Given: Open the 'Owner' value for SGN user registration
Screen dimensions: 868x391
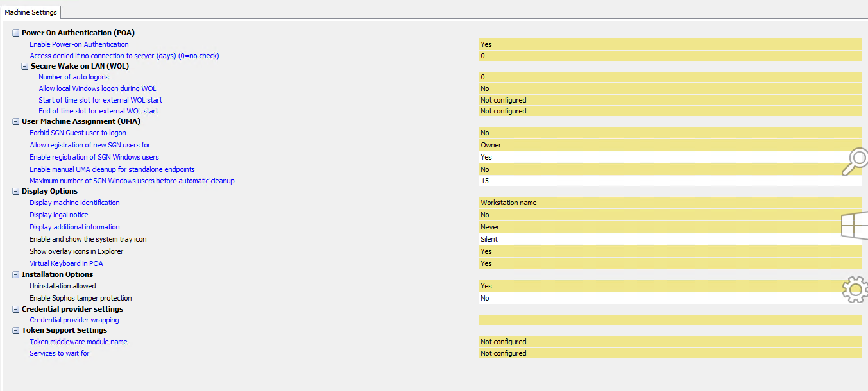Looking at the screenshot, I should 670,145.
